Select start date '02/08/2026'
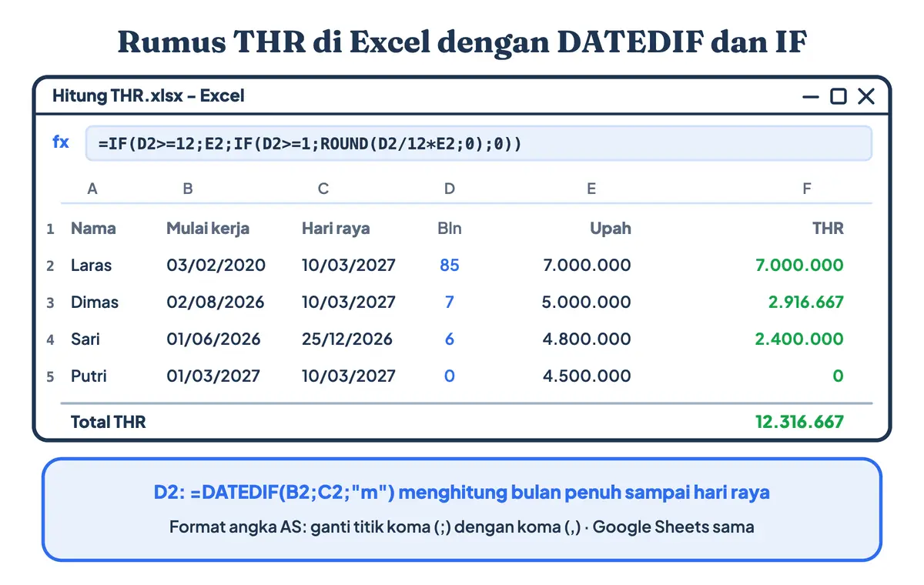The image size is (924, 585). coord(216,303)
